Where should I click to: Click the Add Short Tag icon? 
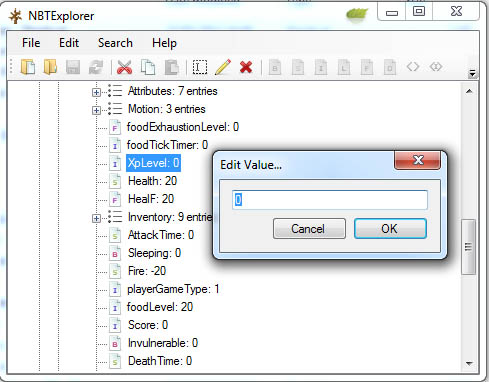[298, 67]
